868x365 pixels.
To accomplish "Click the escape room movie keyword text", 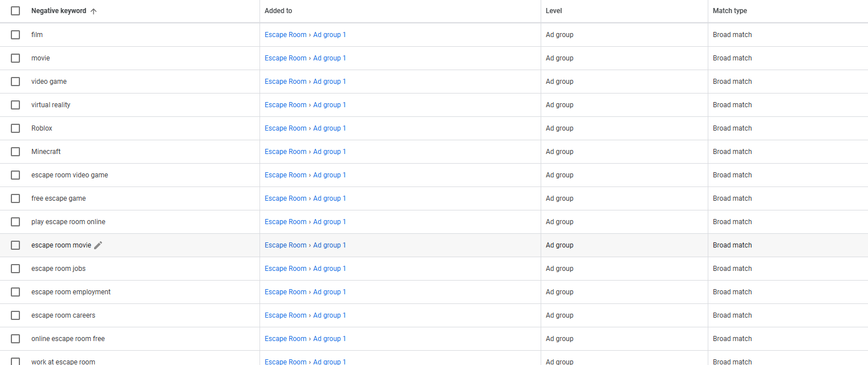I will [61, 245].
